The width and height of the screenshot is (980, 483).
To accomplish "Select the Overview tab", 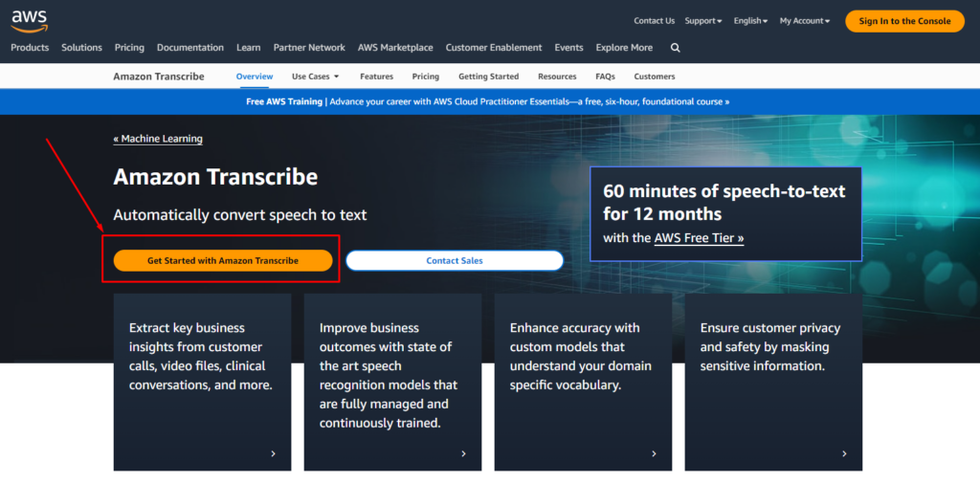I will 255,77.
